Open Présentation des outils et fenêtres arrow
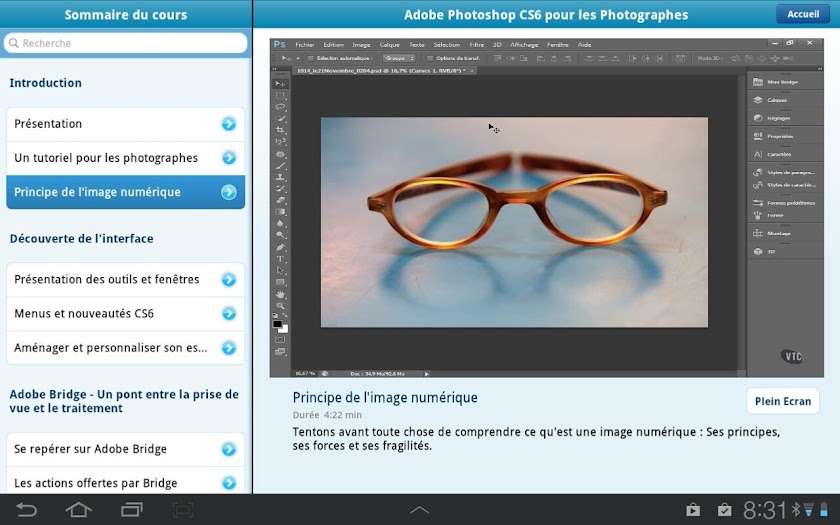 point(229,280)
